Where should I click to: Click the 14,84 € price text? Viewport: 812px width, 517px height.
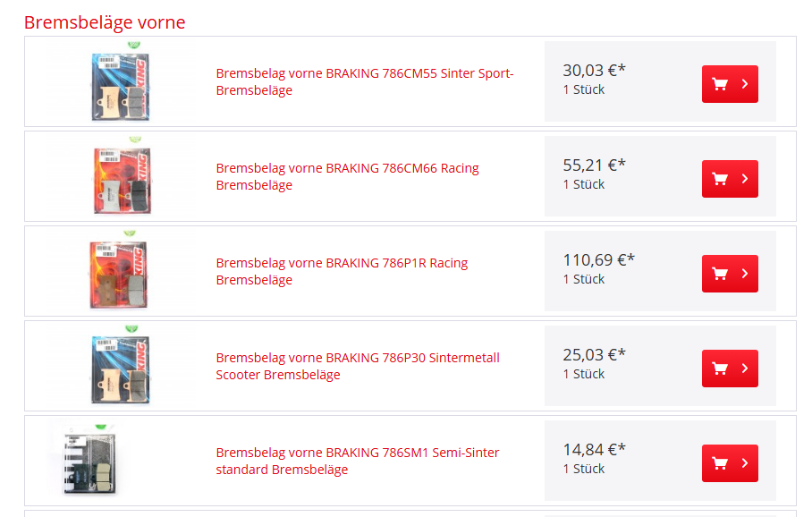[x=594, y=449]
